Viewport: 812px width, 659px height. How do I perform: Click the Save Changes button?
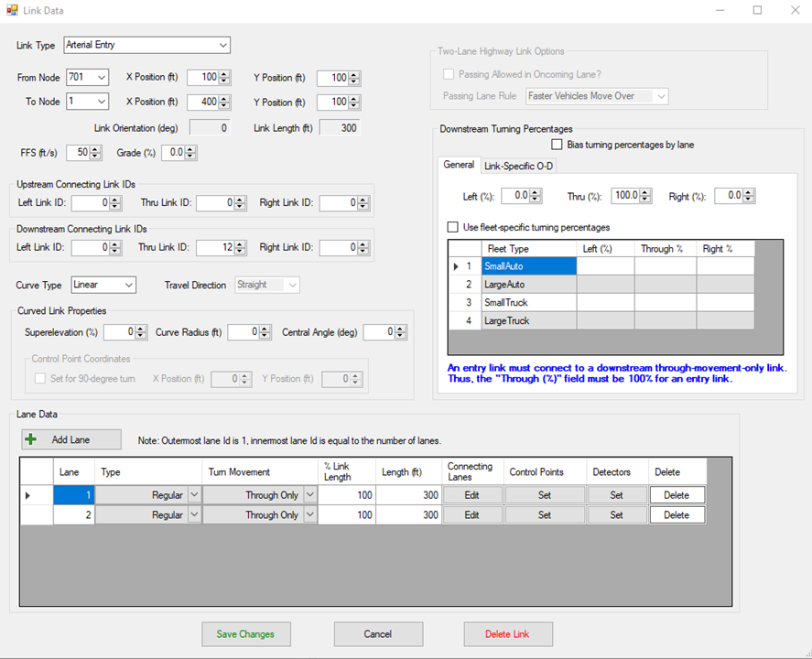pyautogui.click(x=246, y=634)
